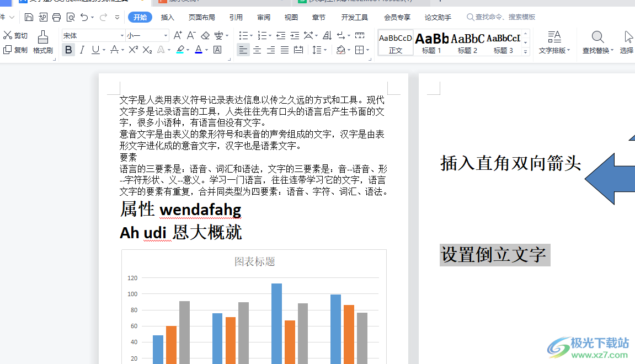Expand the numbered list dropdown arrow
The height and width of the screenshot is (364, 635).
(x=270, y=36)
